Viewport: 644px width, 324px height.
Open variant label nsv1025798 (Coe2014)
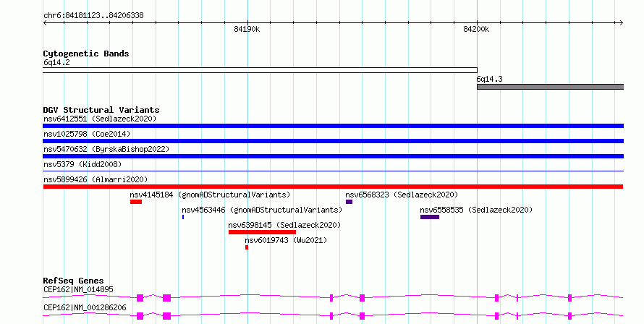coord(87,134)
